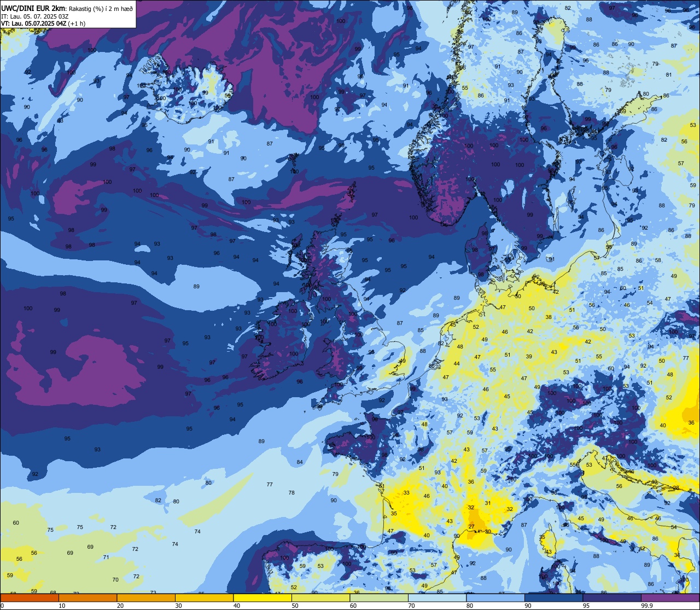Viewport: 700px width, 610px height.
Task: Click the humidity value "38" over northern Germany
Action: pos(549,317)
